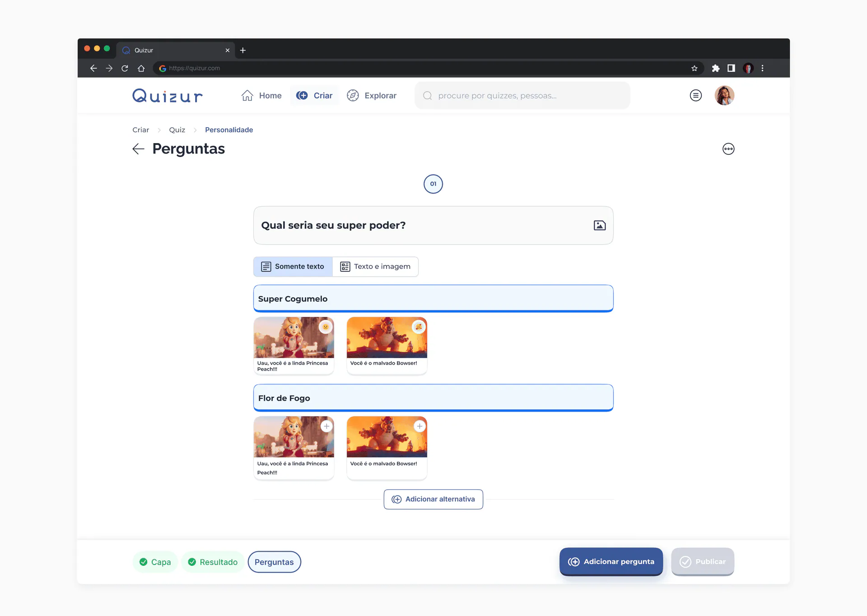Bookmark this page with the star
The image size is (867, 616).
(x=695, y=68)
